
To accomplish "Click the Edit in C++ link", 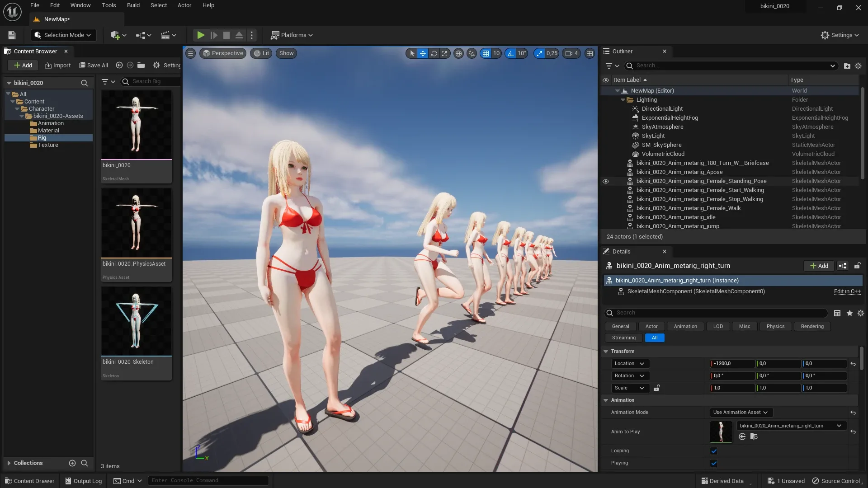I will (x=847, y=291).
